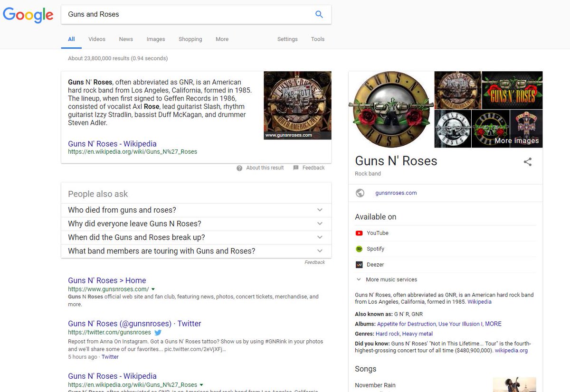
Task: Expand 'Who died from guns and roses?'
Action: (x=196, y=210)
